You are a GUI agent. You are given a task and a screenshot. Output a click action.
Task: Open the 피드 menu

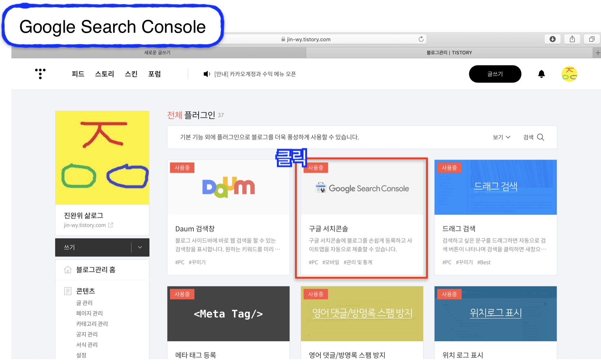pyautogui.click(x=78, y=74)
